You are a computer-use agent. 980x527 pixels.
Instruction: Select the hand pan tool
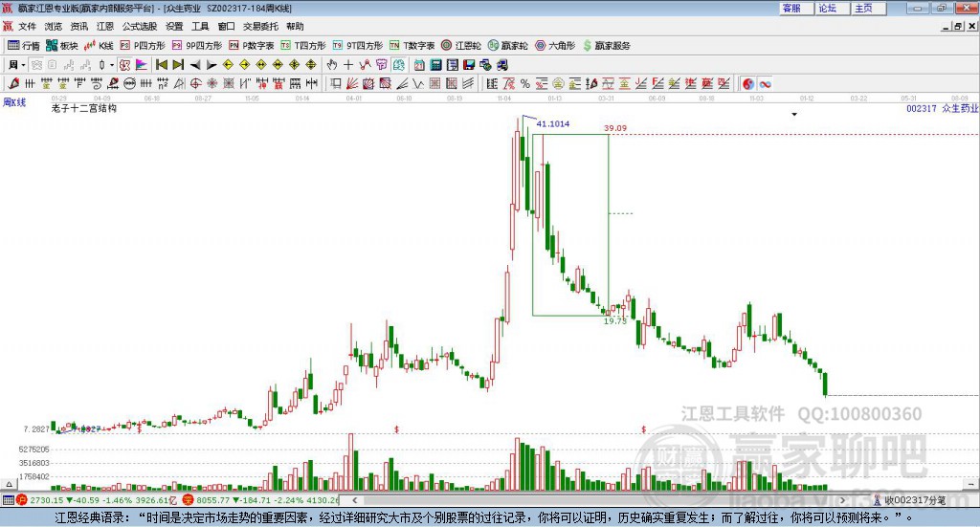(332, 65)
